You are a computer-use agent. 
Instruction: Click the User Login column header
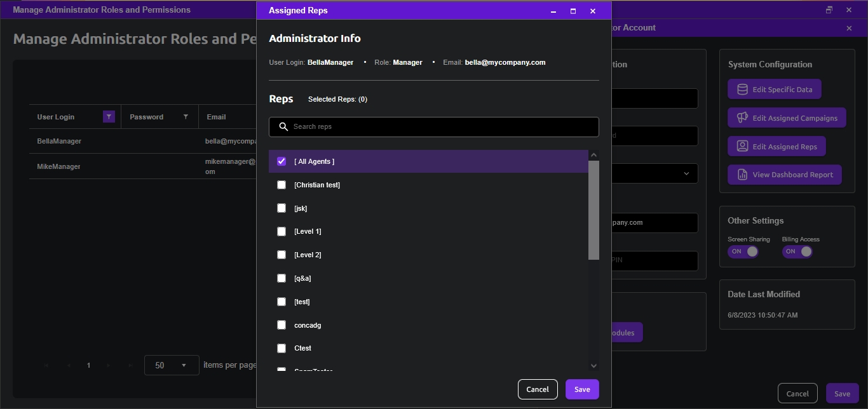pyautogui.click(x=75, y=117)
